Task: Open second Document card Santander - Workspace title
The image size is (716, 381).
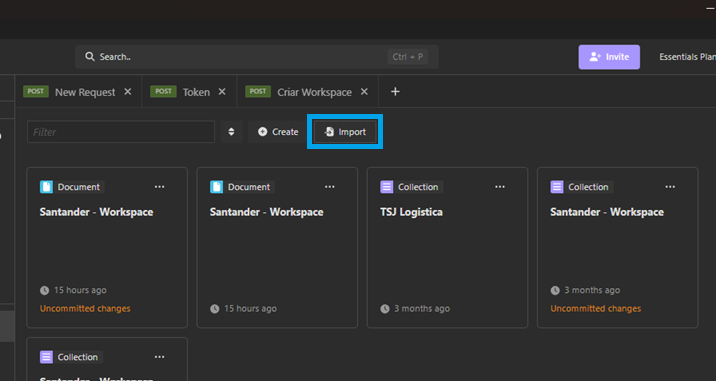Action: [x=267, y=212]
